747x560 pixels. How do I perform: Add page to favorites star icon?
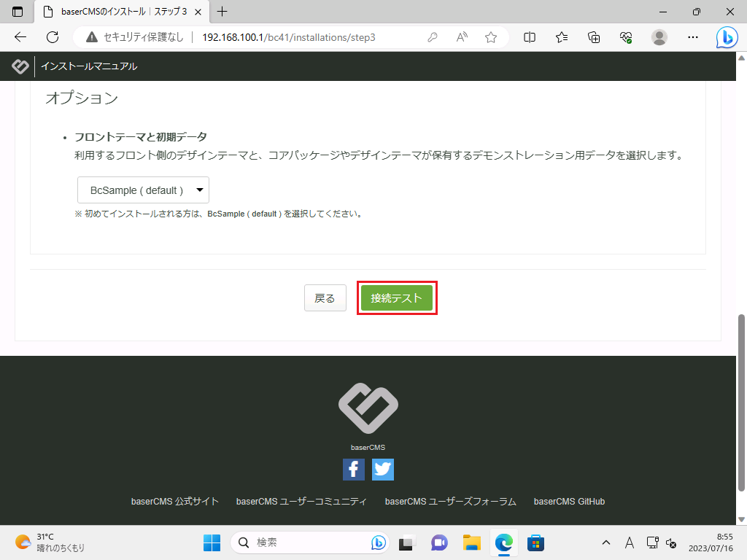click(x=491, y=37)
